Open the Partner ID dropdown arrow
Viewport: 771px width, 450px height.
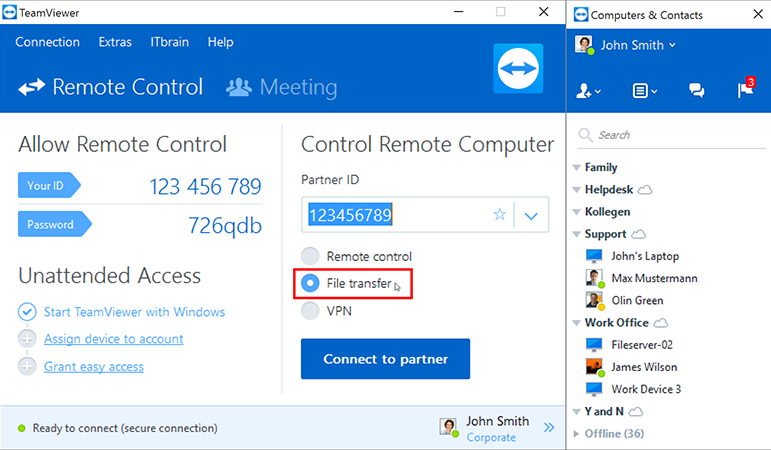point(531,215)
